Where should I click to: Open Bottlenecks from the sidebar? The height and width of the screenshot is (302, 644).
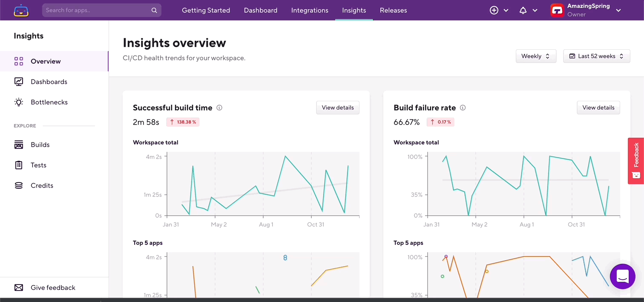[19, 102]
